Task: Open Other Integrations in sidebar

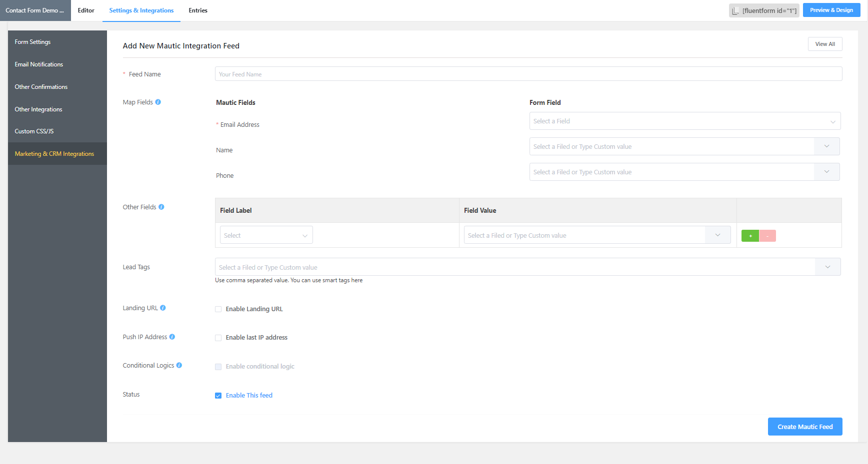Action: coord(57,109)
